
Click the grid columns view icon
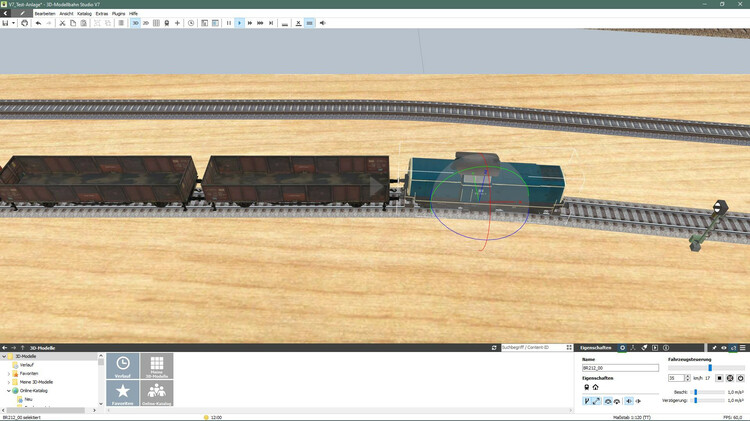(156, 23)
